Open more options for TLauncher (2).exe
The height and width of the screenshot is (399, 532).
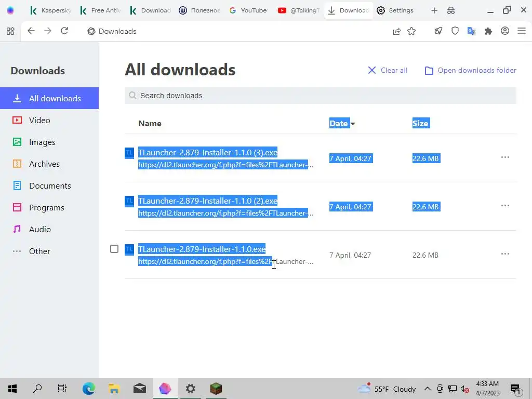point(505,206)
